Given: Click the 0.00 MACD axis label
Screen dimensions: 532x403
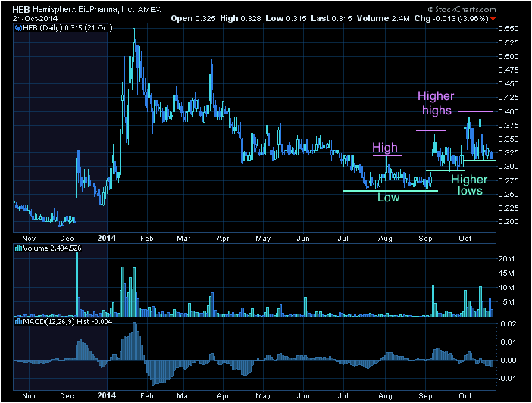Looking at the screenshot, I should pyautogui.click(x=509, y=361).
